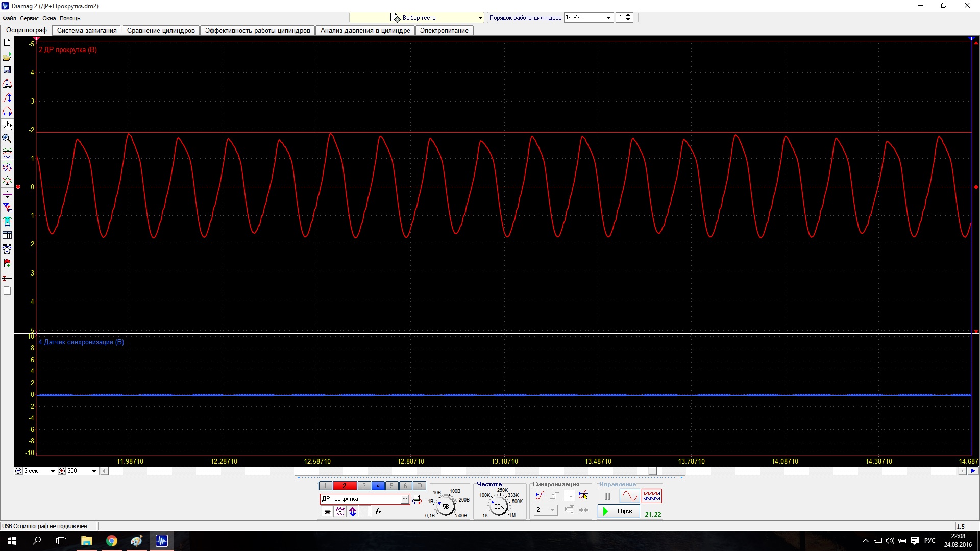The width and height of the screenshot is (980, 551).
Task: Increase the cylinder number stepper
Action: (x=628, y=15)
